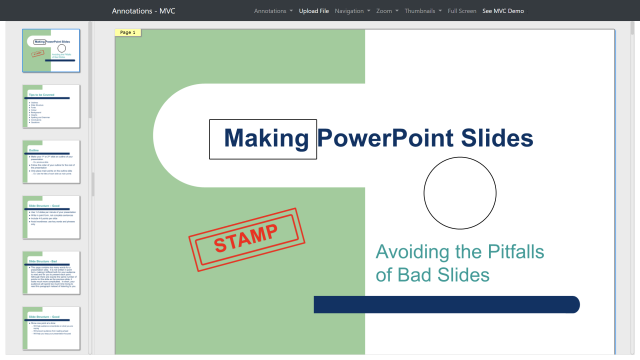The height and width of the screenshot is (360, 640).
Task: Click the thumbnail panel scrollbar
Action: [90, 69]
